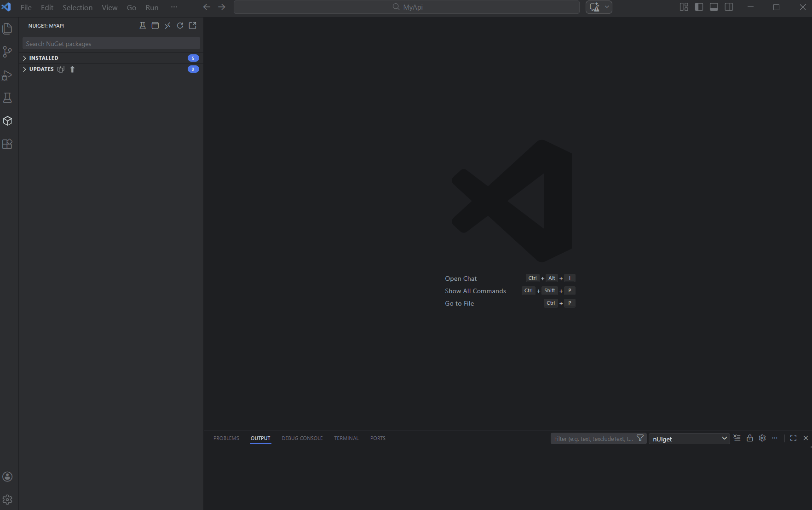The width and height of the screenshot is (812, 510).
Task: Click the MyApi command center search box
Action: pos(407,7)
